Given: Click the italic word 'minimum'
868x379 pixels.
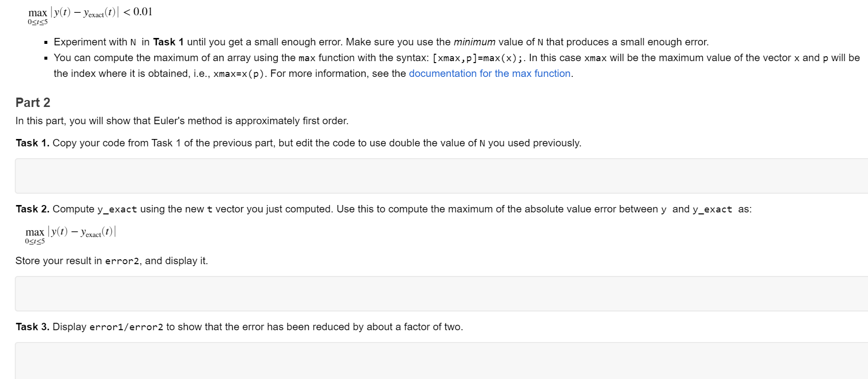Looking at the screenshot, I should point(474,42).
